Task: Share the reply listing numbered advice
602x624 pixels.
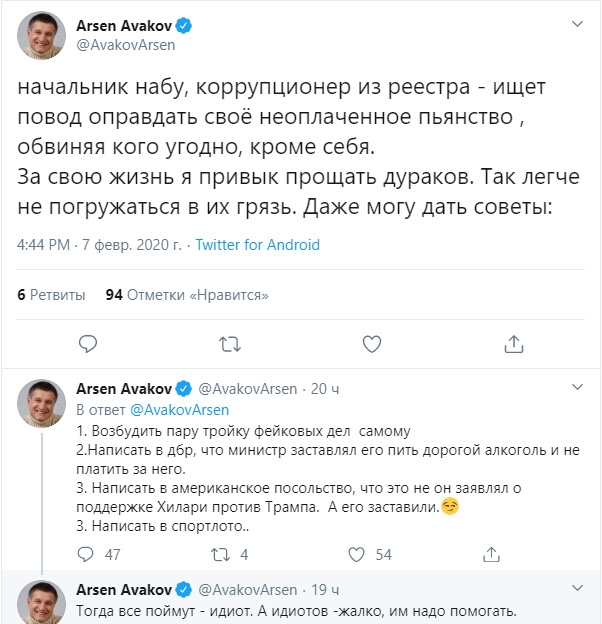Action: 490,554
